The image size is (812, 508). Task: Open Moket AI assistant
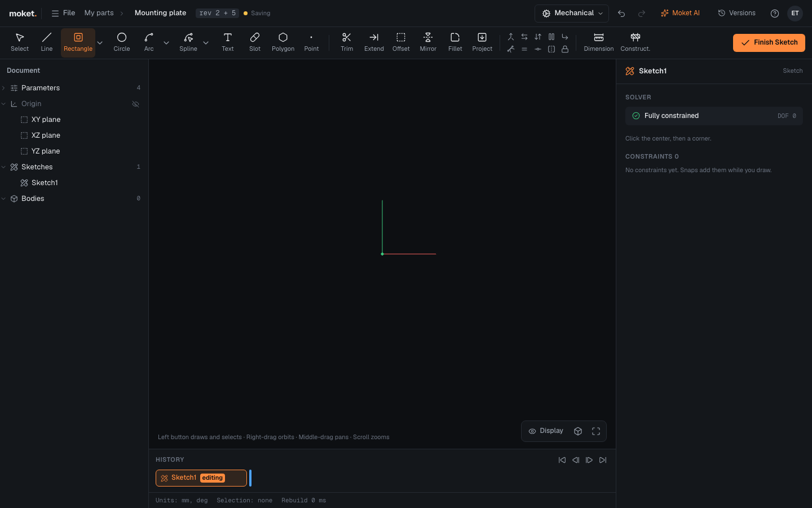tap(680, 14)
